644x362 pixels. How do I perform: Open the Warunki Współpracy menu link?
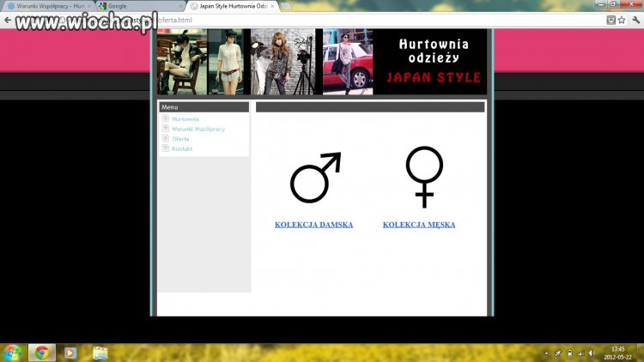click(198, 129)
